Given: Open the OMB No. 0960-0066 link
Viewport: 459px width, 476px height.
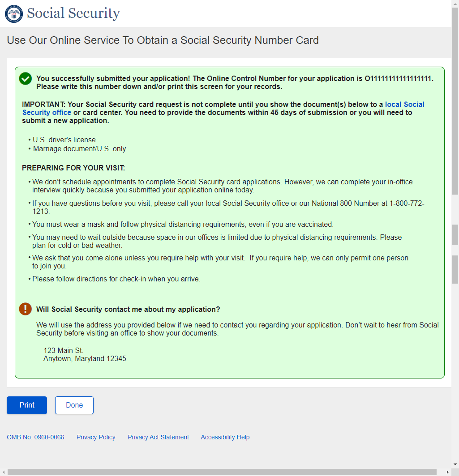Looking at the screenshot, I should [x=35, y=437].
